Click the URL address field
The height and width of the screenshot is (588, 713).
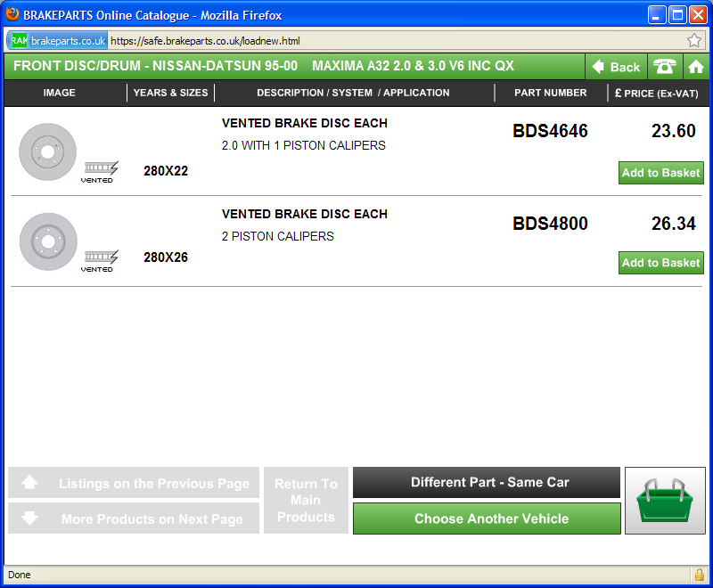pos(392,41)
